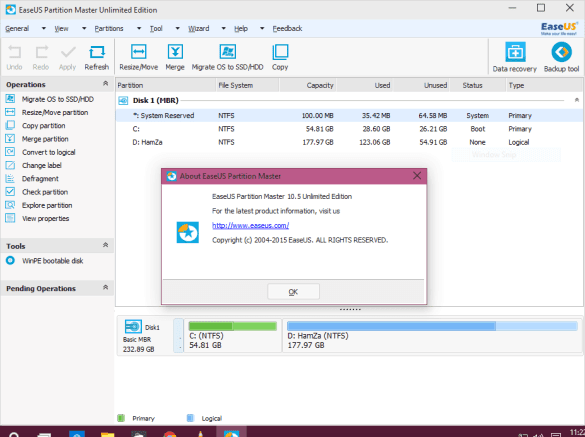Collapse the Operations panel
Viewport: 585px width, 437px height.
[x=106, y=84]
